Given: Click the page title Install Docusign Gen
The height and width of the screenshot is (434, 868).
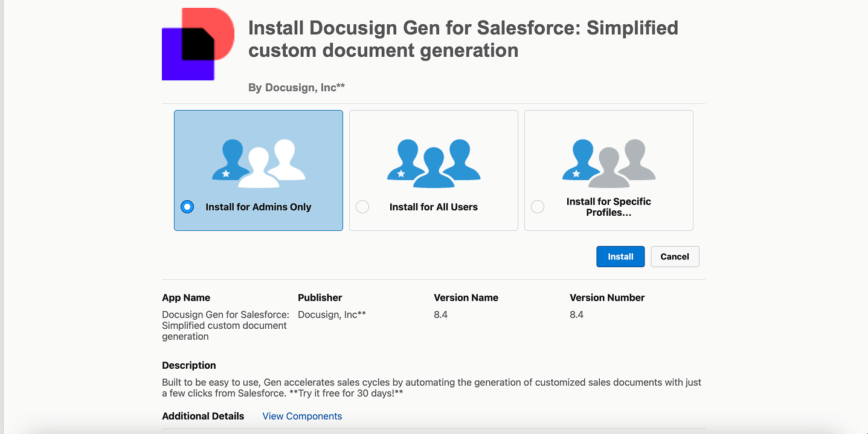Looking at the screenshot, I should 463,39.
